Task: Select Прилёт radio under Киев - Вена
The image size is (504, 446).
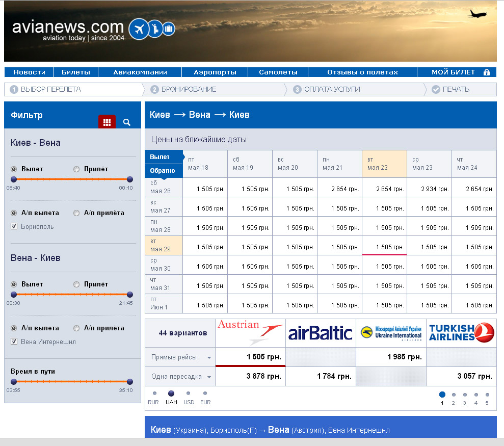Action: (77, 169)
